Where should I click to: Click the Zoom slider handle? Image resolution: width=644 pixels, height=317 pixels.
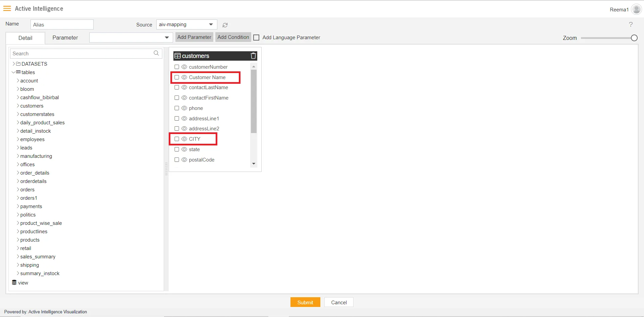[x=634, y=38]
